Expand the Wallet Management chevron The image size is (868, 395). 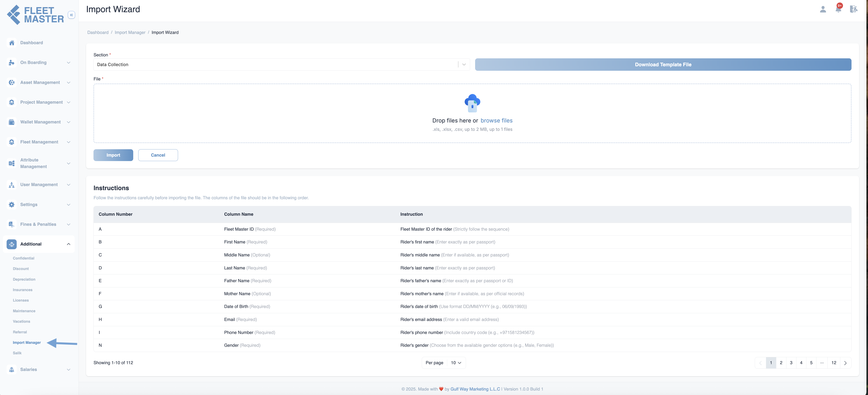(69, 122)
